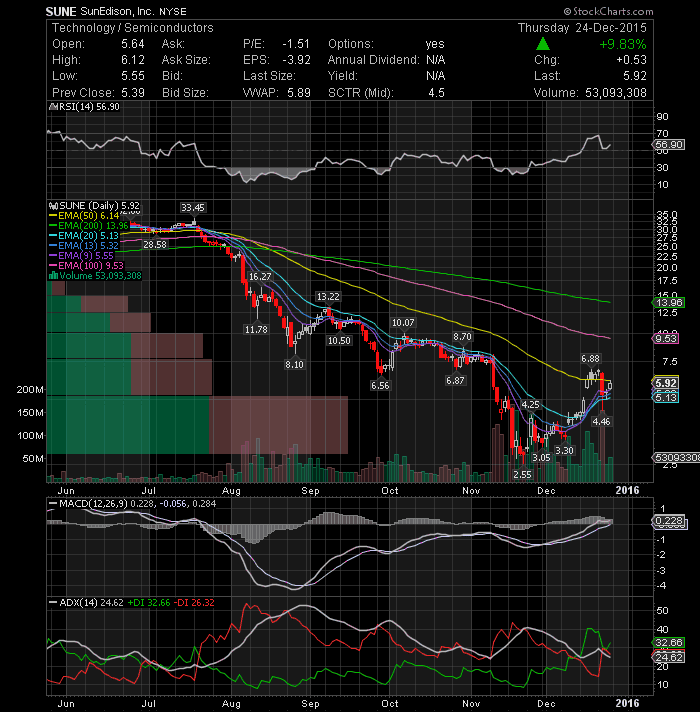Click the '13.22' high price annotation
Image resolution: width=700 pixels, height=712 pixels.
click(x=328, y=297)
